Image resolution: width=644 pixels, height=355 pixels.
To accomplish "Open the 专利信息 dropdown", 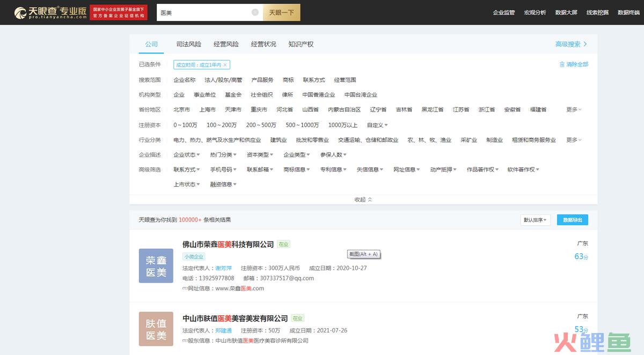I will click(x=333, y=169).
